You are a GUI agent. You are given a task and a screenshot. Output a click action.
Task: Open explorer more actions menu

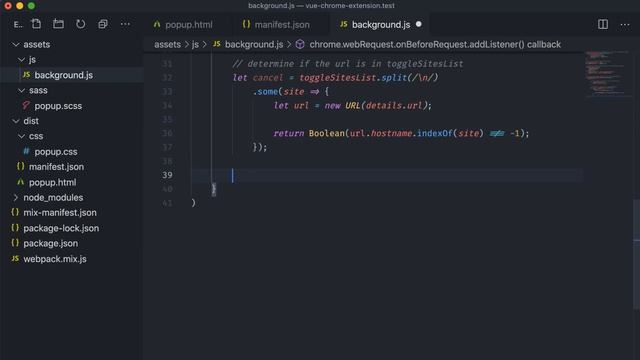125,24
